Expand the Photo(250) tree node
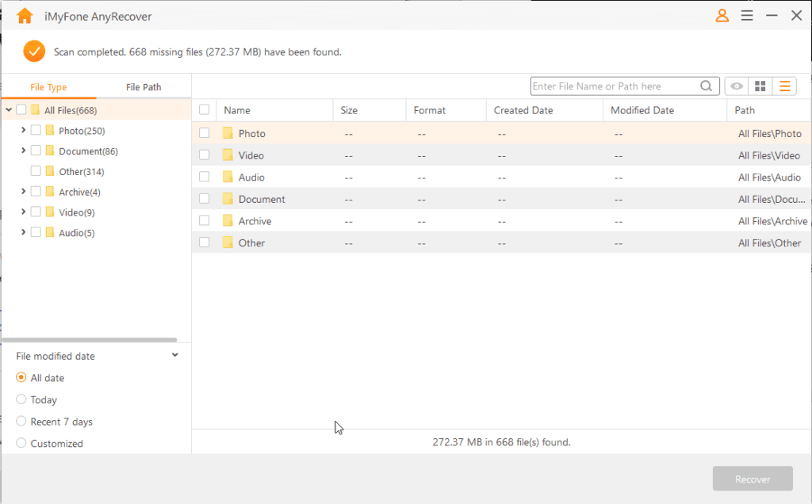This screenshot has width=812, height=504. pyautogui.click(x=23, y=130)
